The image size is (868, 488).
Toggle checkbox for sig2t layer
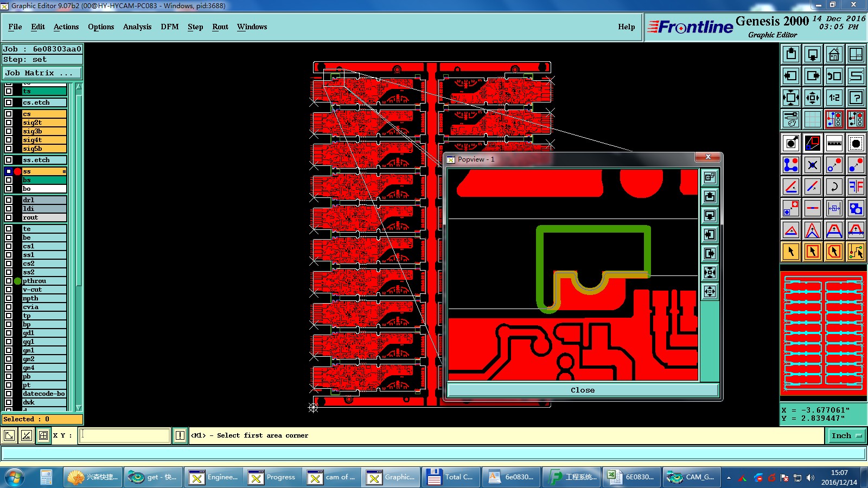9,123
